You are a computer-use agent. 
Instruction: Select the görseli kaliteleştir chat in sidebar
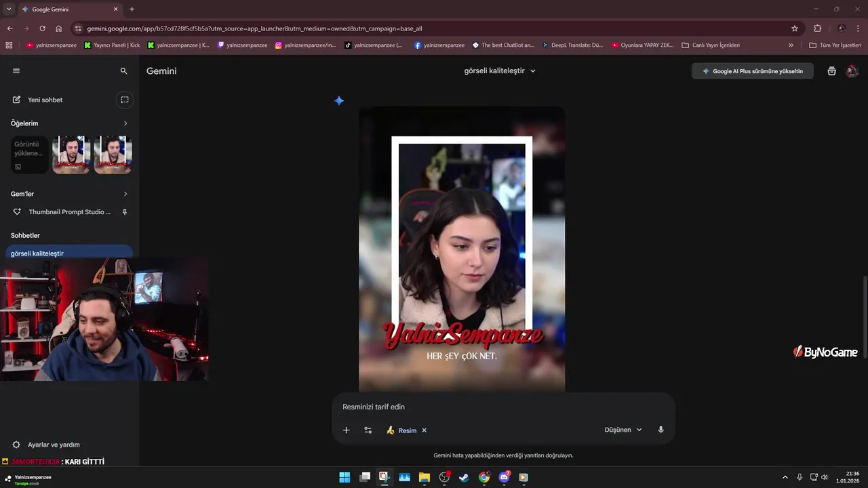(69, 252)
